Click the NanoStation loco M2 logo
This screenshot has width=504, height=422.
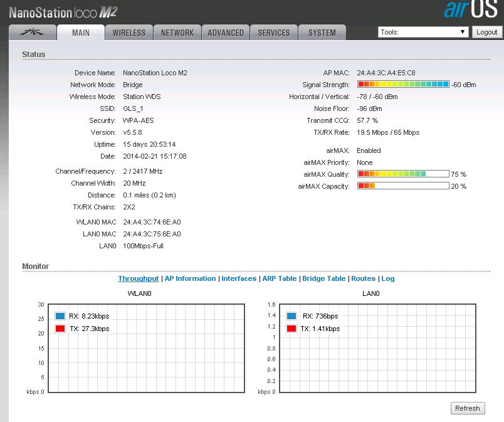[x=63, y=13]
